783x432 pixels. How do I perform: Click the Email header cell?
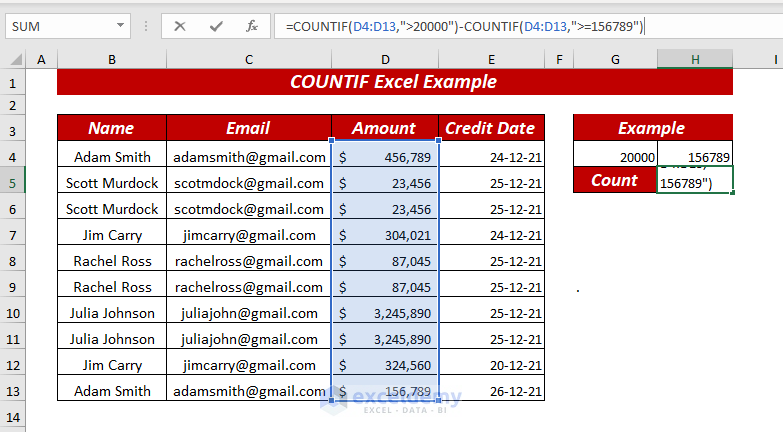pos(249,128)
